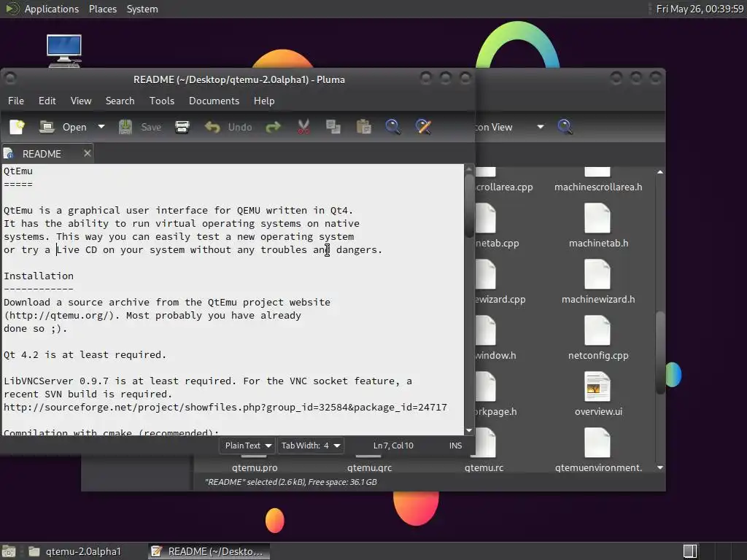Click the scroll down arrow in Pluma editor
This screenshot has height=560, width=747.
[x=469, y=430]
